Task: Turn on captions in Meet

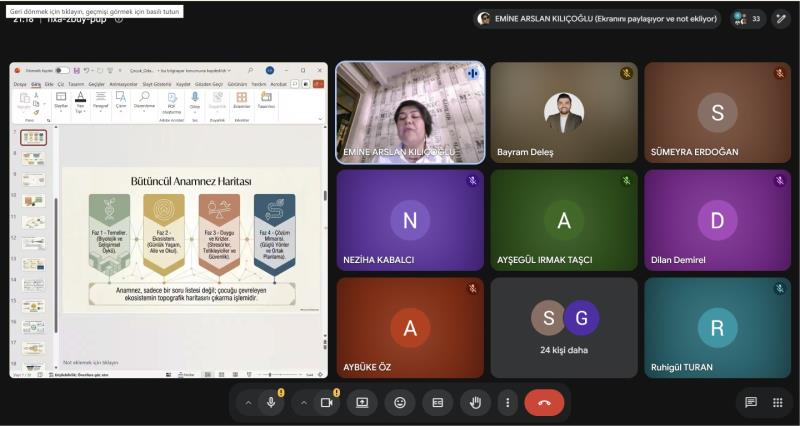Action: click(x=438, y=403)
